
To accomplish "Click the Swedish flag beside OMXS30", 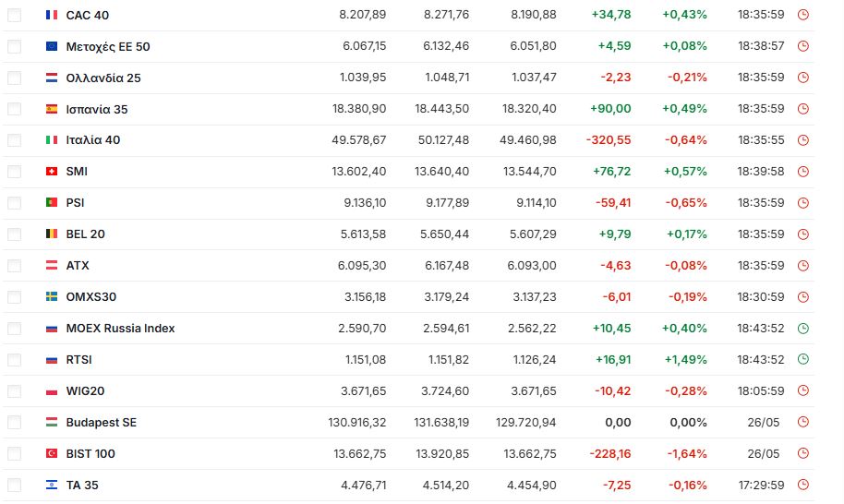I will 52,297.
